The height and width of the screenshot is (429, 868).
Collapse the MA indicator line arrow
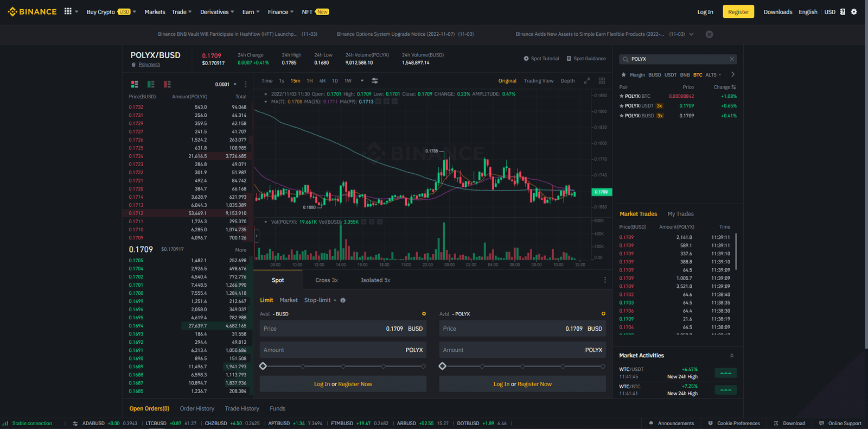click(266, 102)
